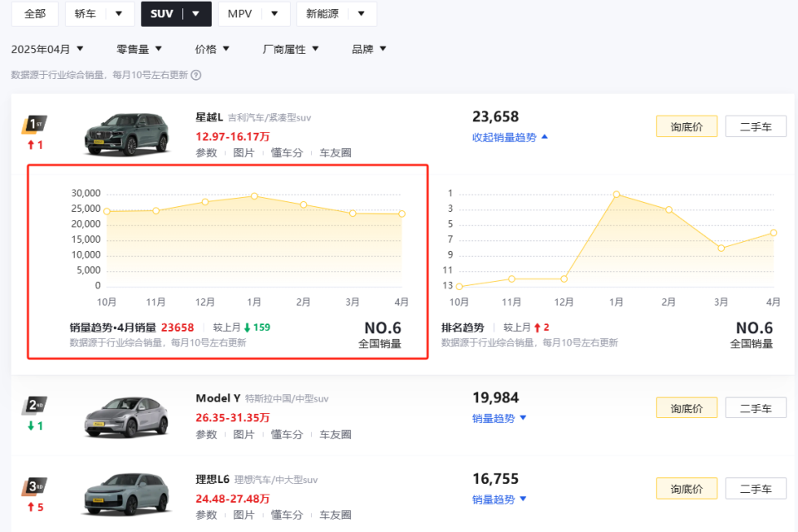Open the 价格 filter dropdown
The width and height of the screenshot is (798, 532).
(x=212, y=49)
